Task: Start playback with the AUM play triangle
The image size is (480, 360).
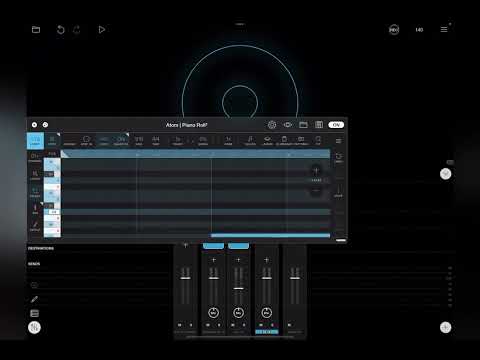Action: coord(102,30)
